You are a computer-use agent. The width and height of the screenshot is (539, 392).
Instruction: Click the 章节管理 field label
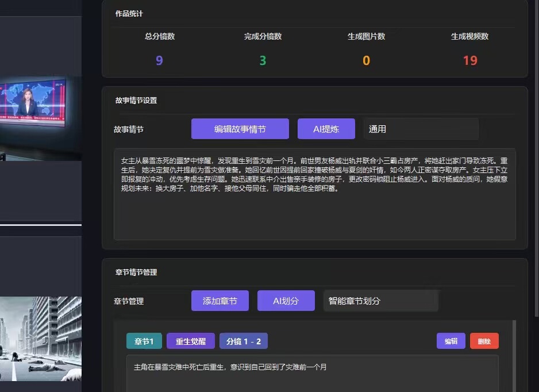coord(129,301)
